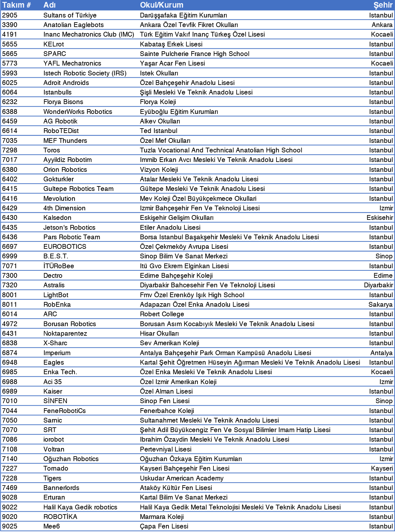
Task: Click 'Pars Robotic Team' cell
Action: tap(72, 237)
